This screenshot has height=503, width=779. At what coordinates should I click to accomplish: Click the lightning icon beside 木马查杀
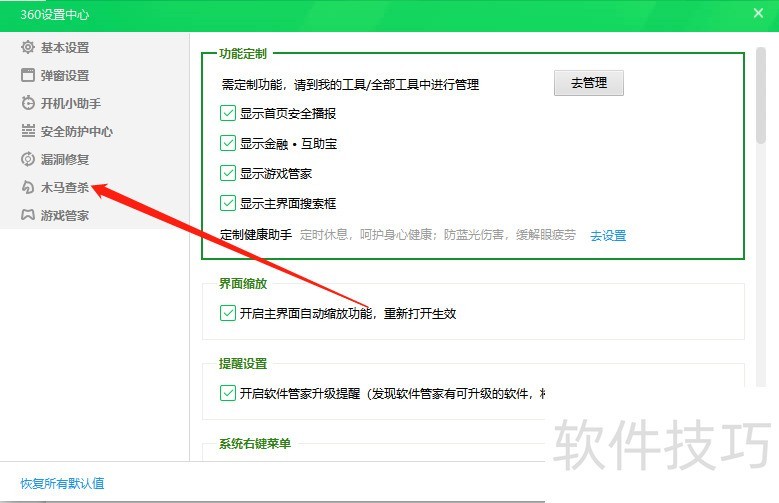click(28, 187)
